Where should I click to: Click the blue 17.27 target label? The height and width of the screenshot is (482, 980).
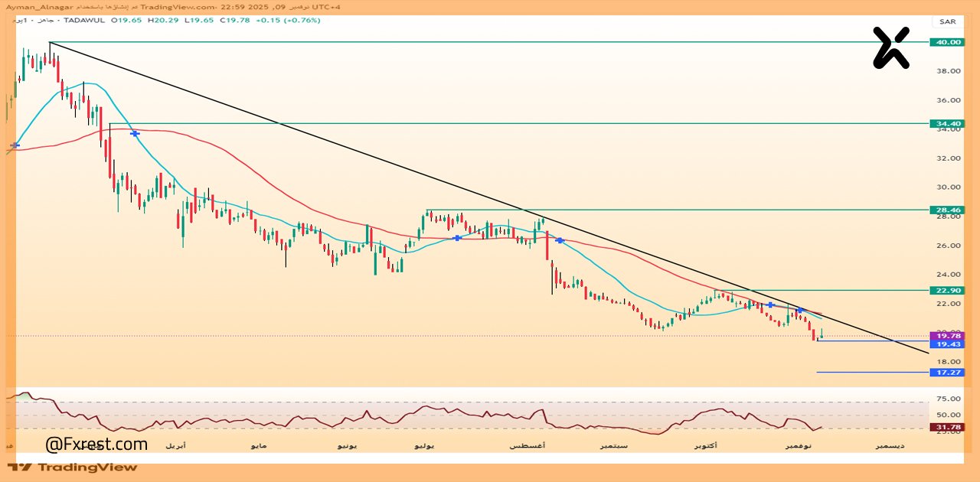click(946, 373)
